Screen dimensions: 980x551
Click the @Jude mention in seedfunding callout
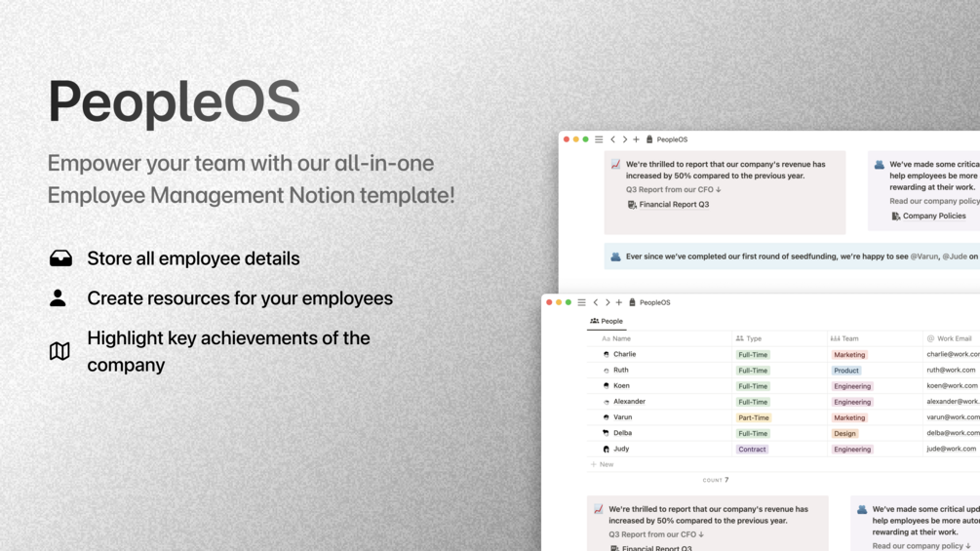[955, 256]
